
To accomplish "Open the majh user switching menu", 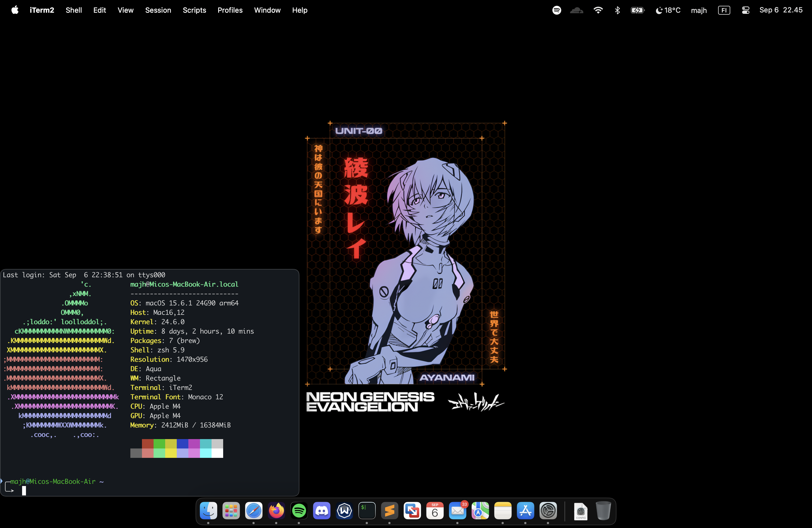I will pos(699,10).
